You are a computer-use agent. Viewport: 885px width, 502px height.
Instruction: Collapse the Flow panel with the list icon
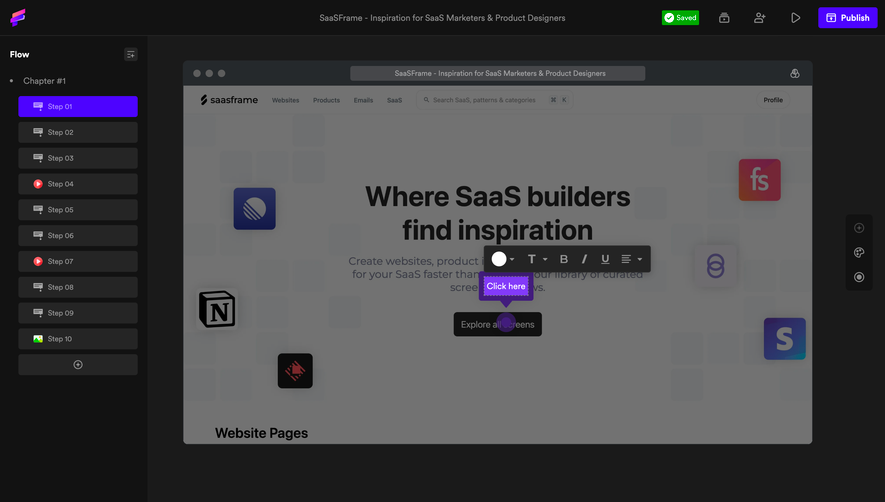click(130, 54)
